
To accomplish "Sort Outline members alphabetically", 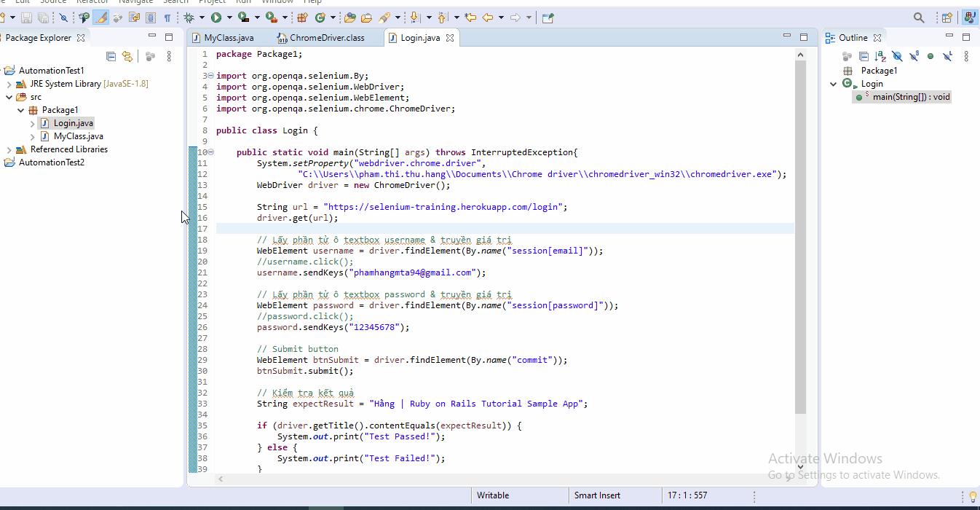I will coord(880,56).
